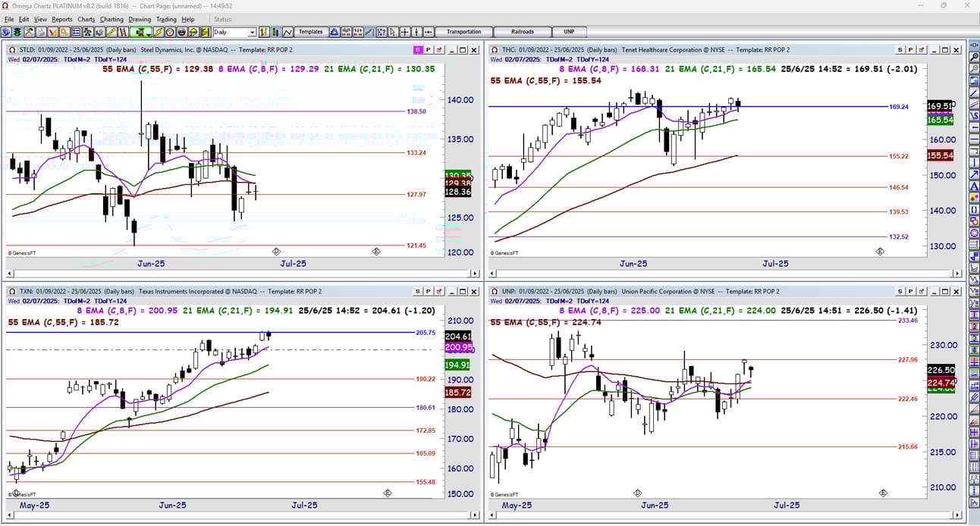The width and height of the screenshot is (980, 526).
Task: Click the 138.50 level label on STLD chart
Action: pos(416,111)
